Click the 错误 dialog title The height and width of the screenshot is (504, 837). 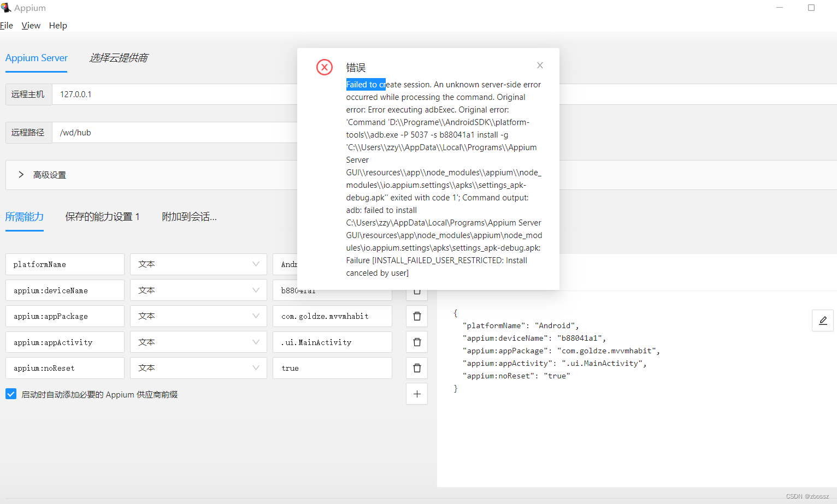(x=356, y=68)
